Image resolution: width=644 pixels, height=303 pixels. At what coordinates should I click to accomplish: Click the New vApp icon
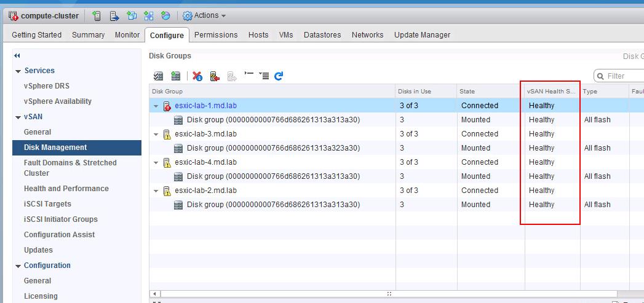(149, 15)
